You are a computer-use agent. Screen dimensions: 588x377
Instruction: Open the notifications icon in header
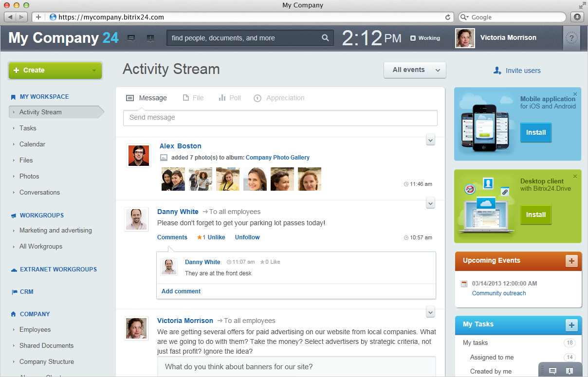pyautogui.click(x=150, y=38)
